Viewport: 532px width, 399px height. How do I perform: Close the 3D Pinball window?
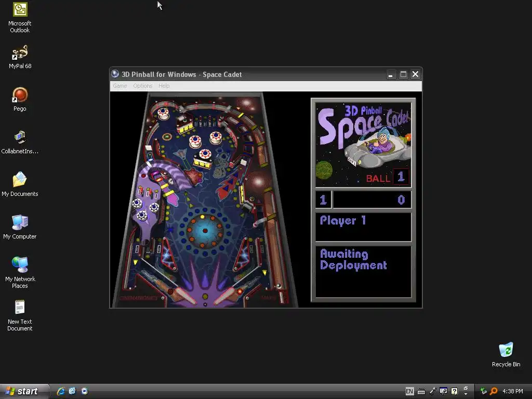pos(415,74)
